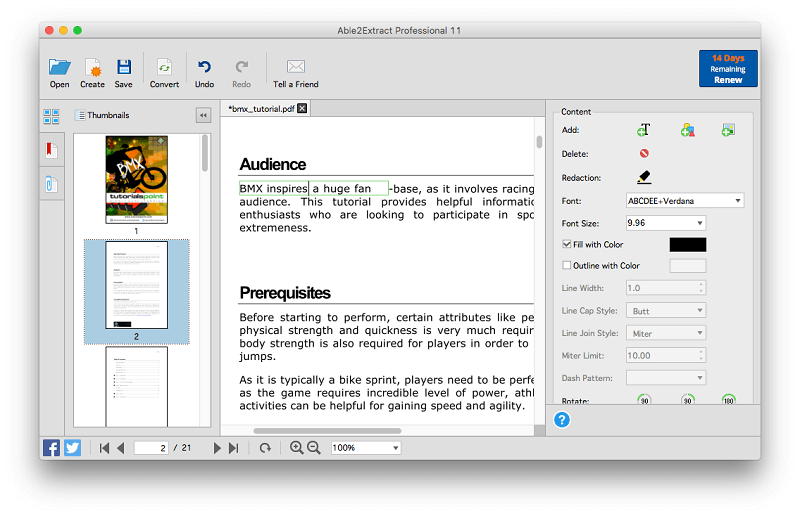Screen dimensions: 800x516
Task: Switch to the bmx_tutorial.pdf tab
Action: click(x=261, y=109)
